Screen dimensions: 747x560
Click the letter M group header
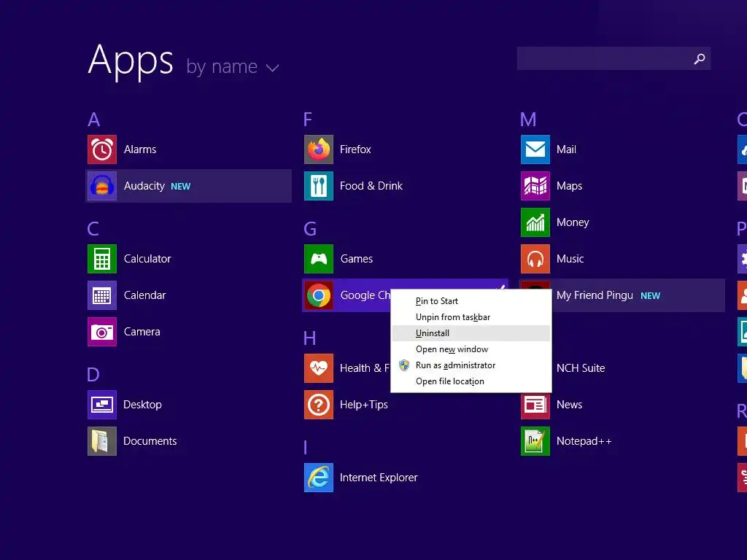pyautogui.click(x=528, y=120)
